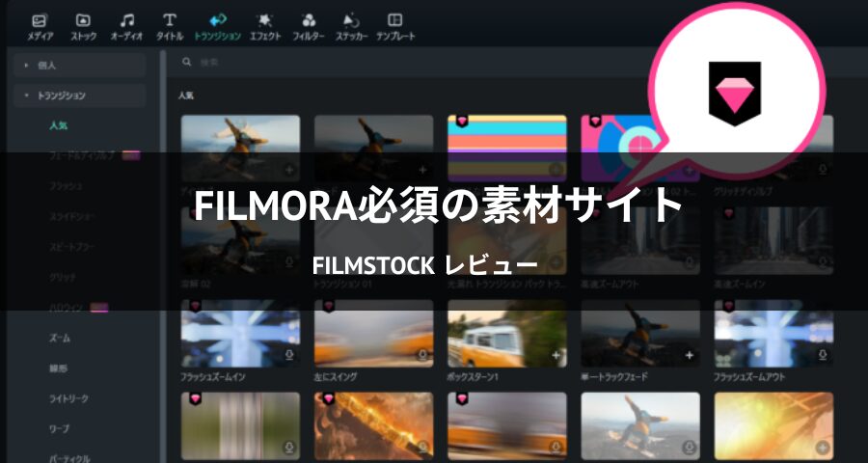The width and height of the screenshot is (868, 463).
Task: Click the 人気 section heading
Action: tap(186, 95)
